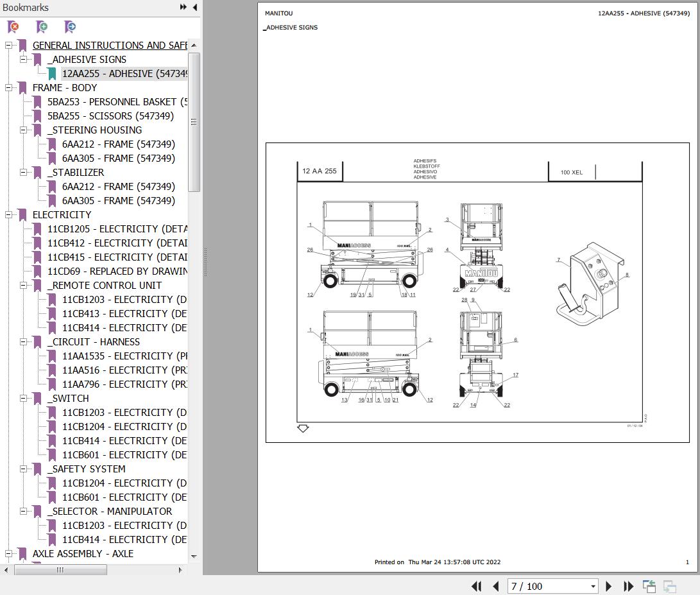The height and width of the screenshot is (595, 700).
Task: Open 6AA305 - FRAME under Steering Housing
Action: (118, 159)
